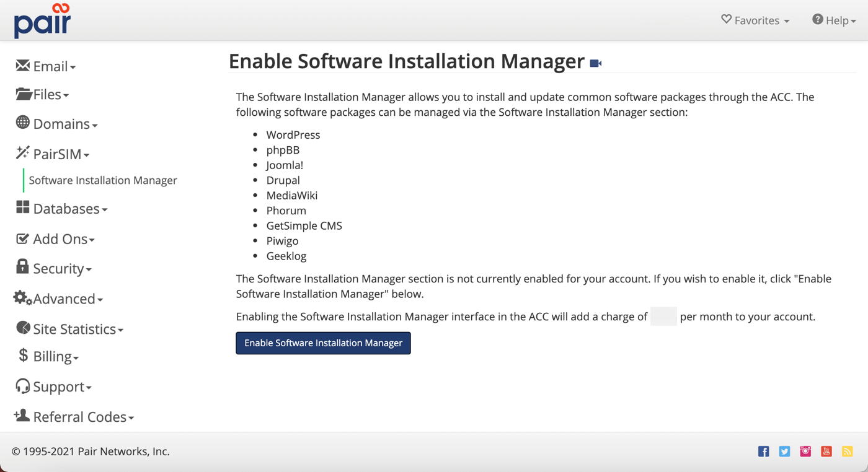The image size is (868, 472).
Task: Expand the Advanced menu
Action: point(58,299)
